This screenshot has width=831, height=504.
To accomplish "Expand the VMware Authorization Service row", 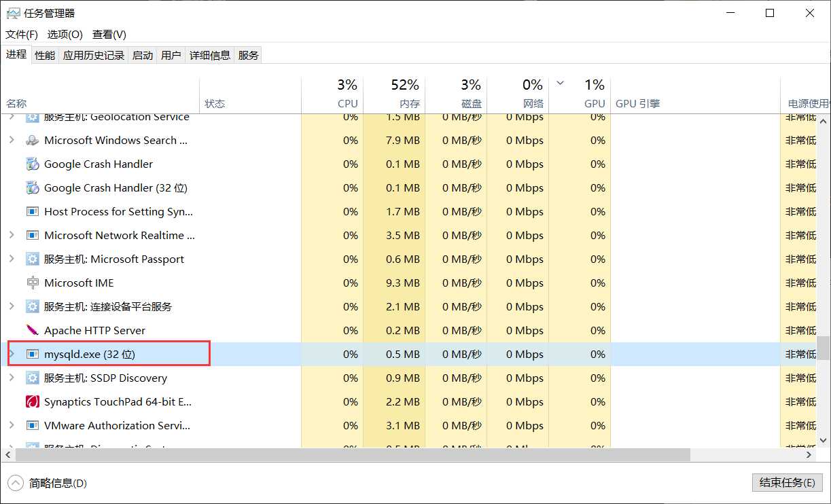I will tap(12, 425).
